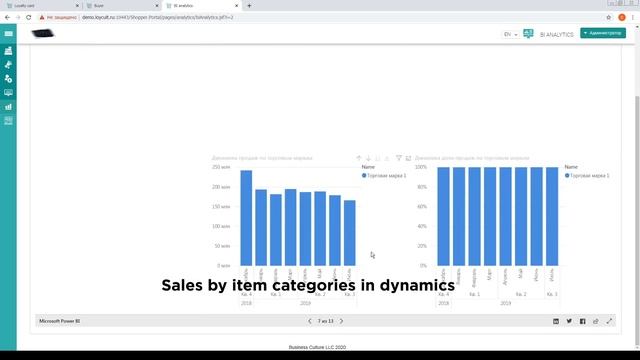Share the report to LinkedIn
The height and width of the screenshot is (360, 640).
[556, 321]
